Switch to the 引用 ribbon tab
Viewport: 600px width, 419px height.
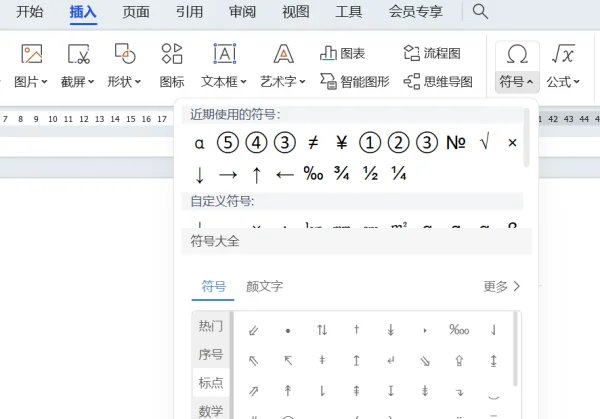[x=189, y=12]
